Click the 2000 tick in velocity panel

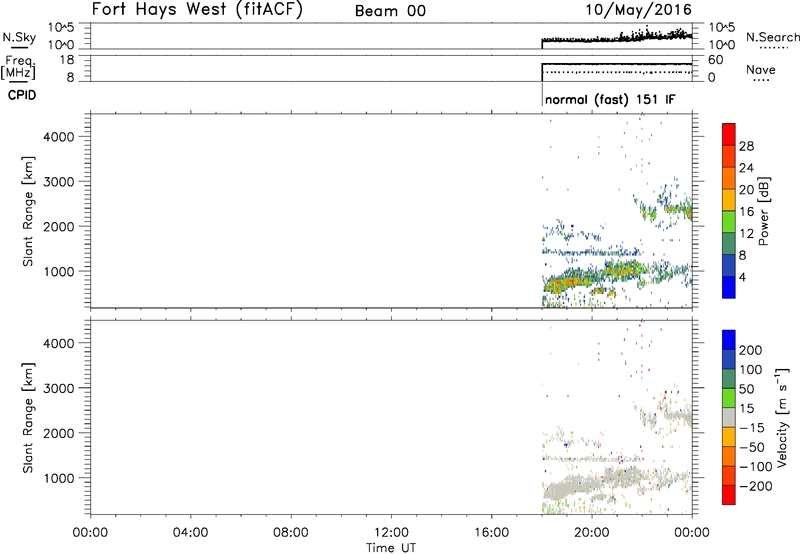click(x=59, y=433)
